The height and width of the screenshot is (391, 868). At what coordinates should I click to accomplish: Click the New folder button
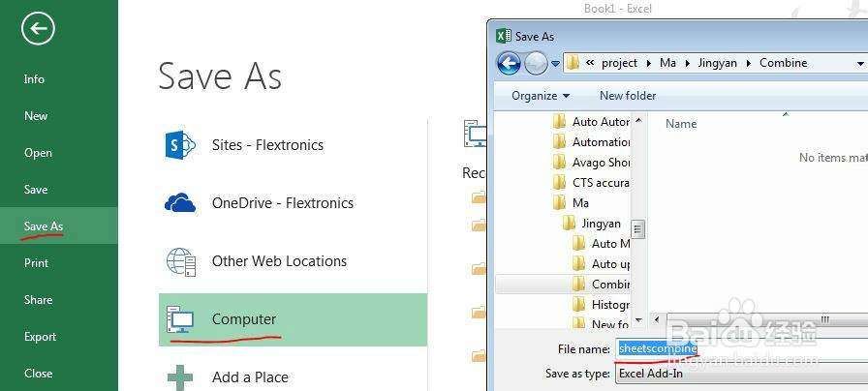pos(628,96)
